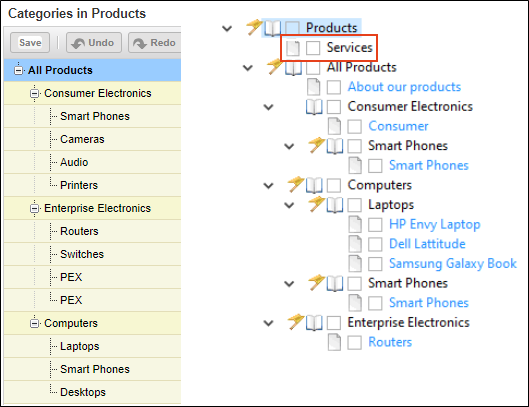Click the page icon next to Services

click(x=293, y=48)
